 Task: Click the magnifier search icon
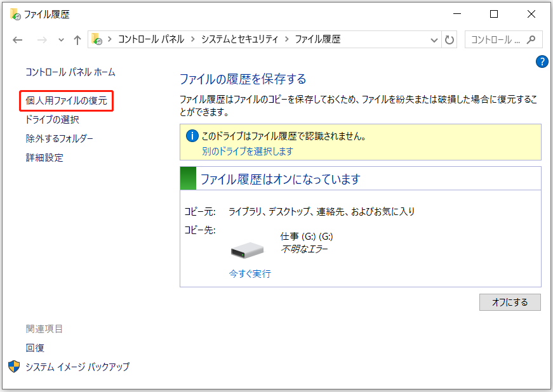[x=531, y=39]
